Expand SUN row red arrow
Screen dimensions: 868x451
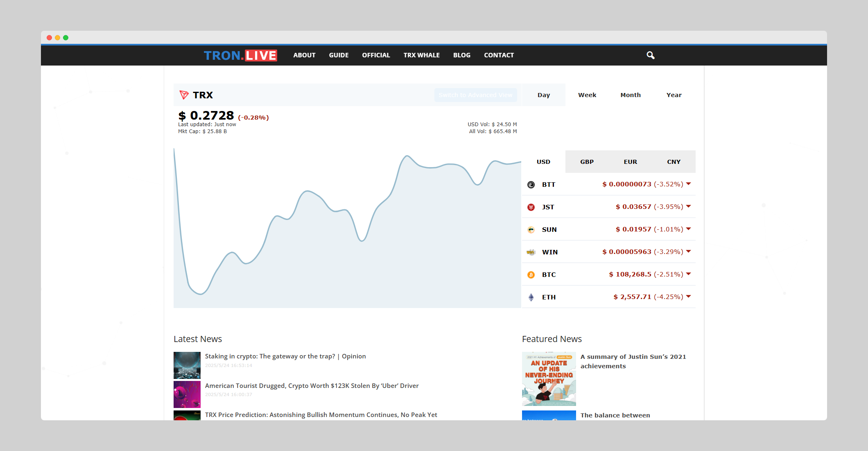click(689, 229)
